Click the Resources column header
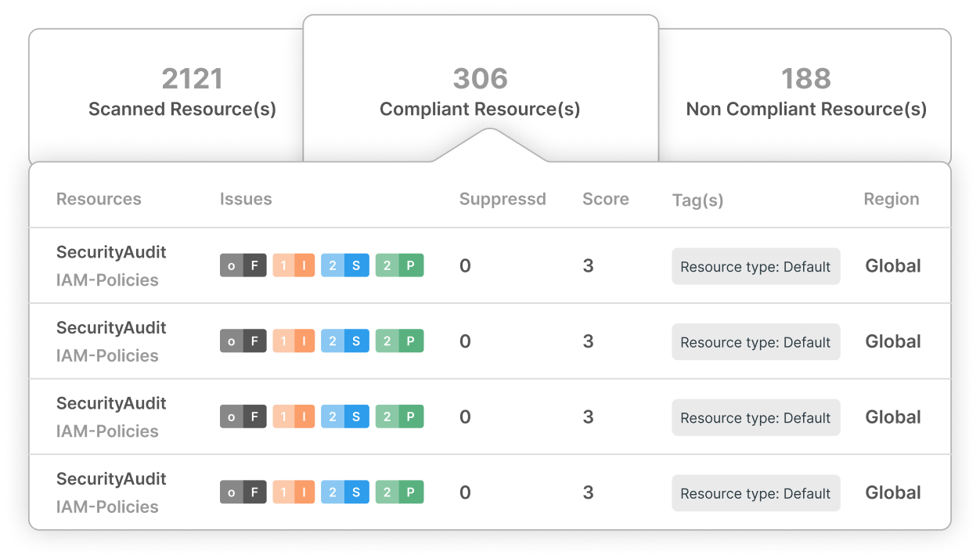 99,199
